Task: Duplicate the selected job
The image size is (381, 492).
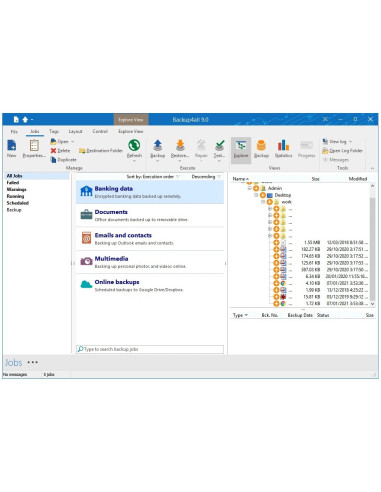Action: [x=63, y=160]
